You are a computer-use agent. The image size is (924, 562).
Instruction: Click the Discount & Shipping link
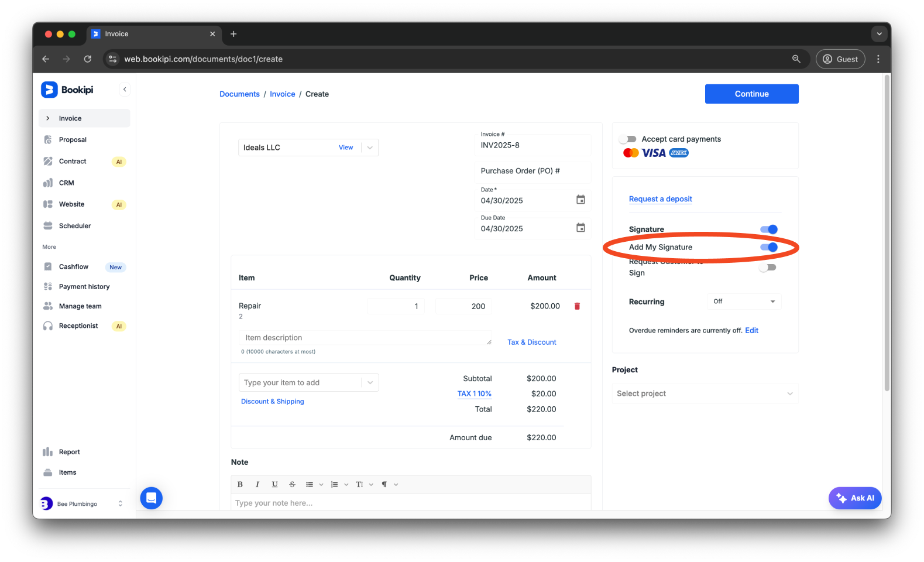click(x=272, y=402)
